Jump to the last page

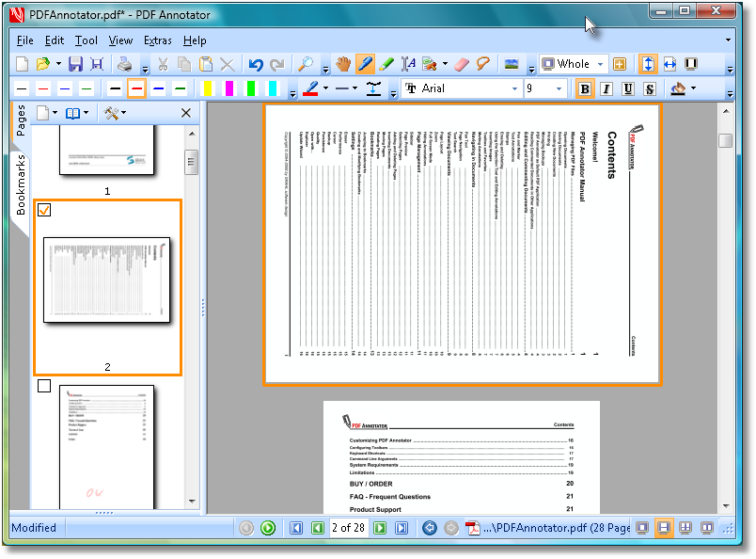point(402,528)
